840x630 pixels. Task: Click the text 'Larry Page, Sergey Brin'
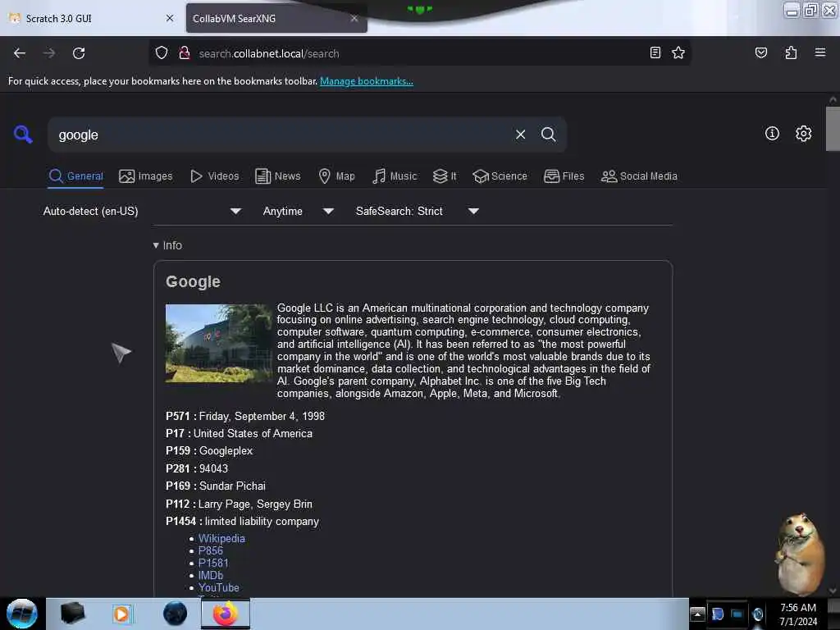[255, 504]
